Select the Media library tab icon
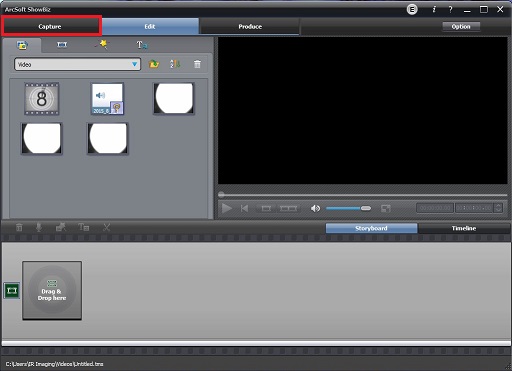Viewport: 512px width, 371px height. 22,45
